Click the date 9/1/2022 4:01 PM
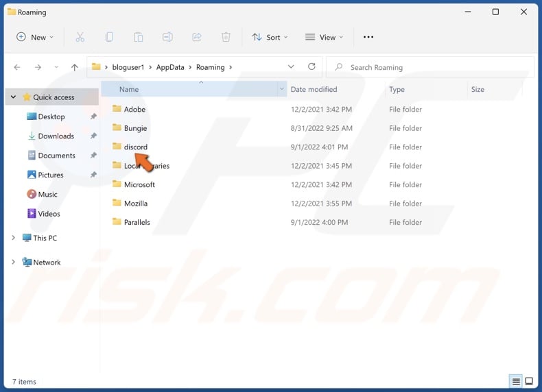This screenshot has width=542, height=392. pos(319,147)
